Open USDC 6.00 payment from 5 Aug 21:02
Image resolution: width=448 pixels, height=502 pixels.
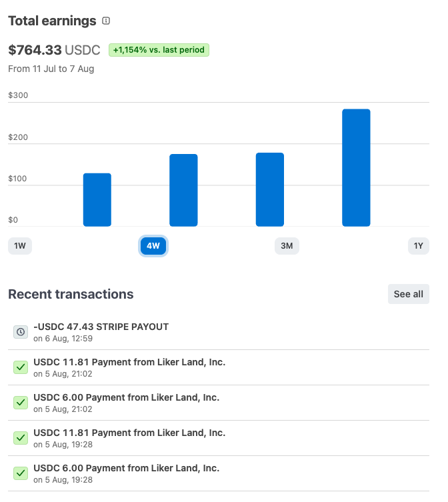tap(219, 403)
